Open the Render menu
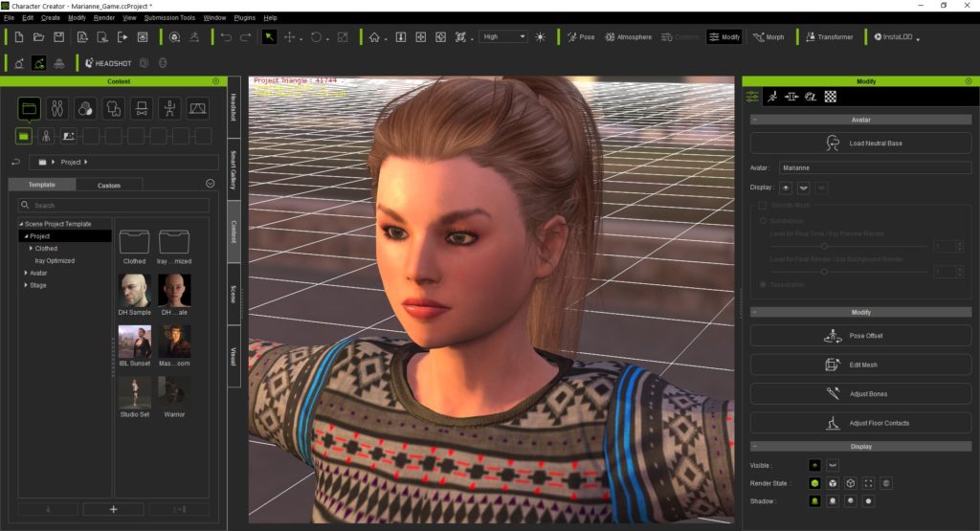Viewport: 980px width, 531px height. point(103,18)
